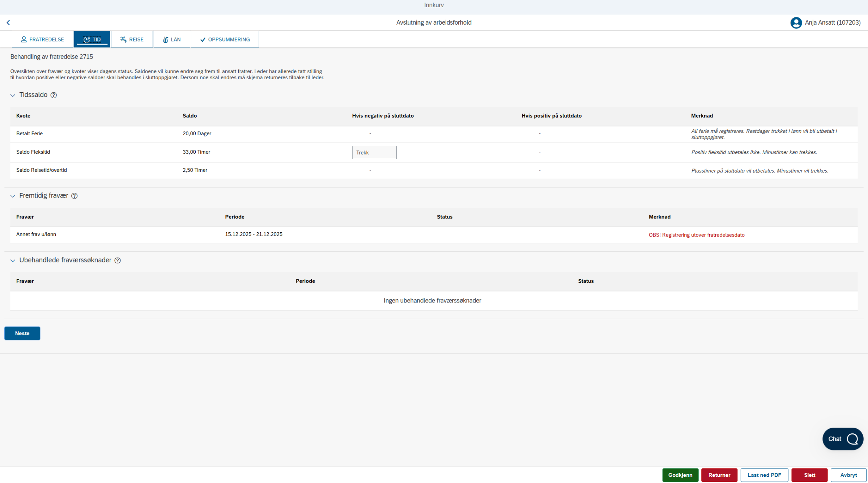Viewport: 868px width, 483px height.
Task: Switch to the REISE tab
Action: [x=132, y=39]
